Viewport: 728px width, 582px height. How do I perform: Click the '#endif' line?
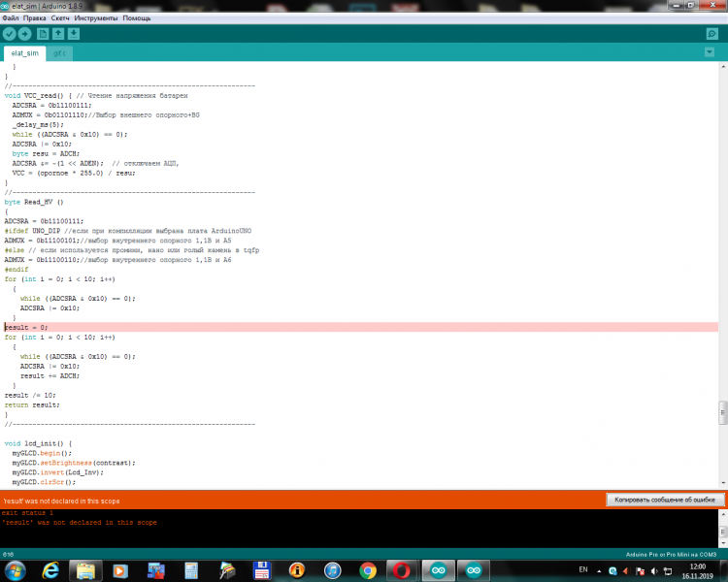(17, 270)
